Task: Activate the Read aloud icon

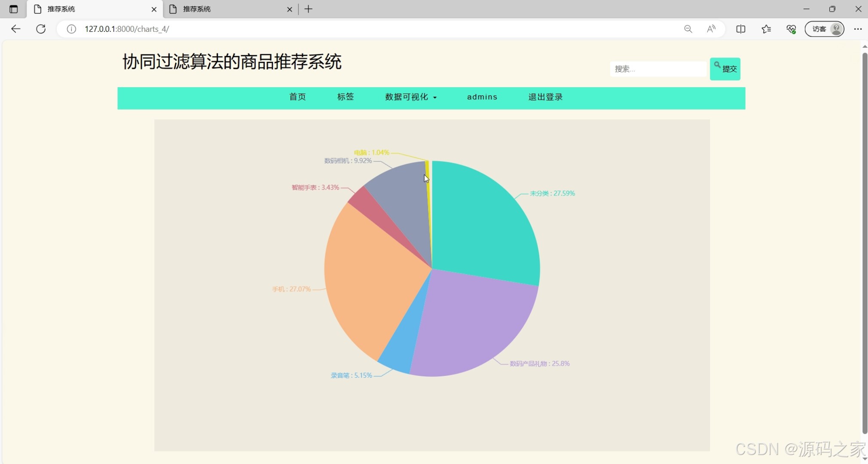Action: tap(711, 29)
